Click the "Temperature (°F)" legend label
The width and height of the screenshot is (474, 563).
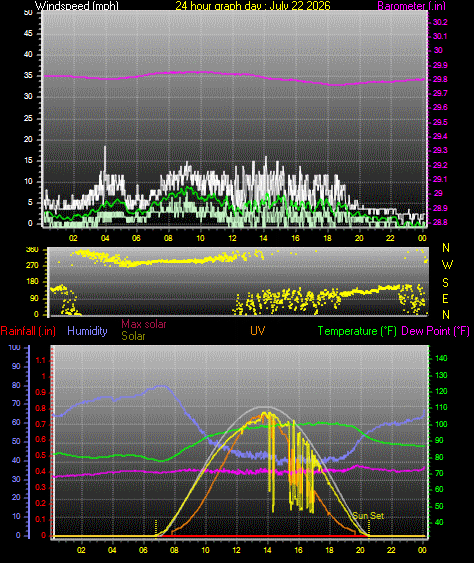(357, 331)
